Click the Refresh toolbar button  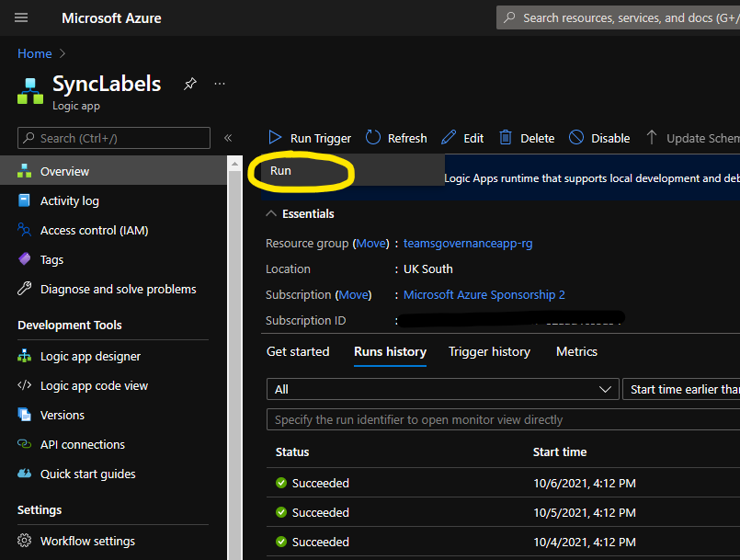[x=396, y=138]
